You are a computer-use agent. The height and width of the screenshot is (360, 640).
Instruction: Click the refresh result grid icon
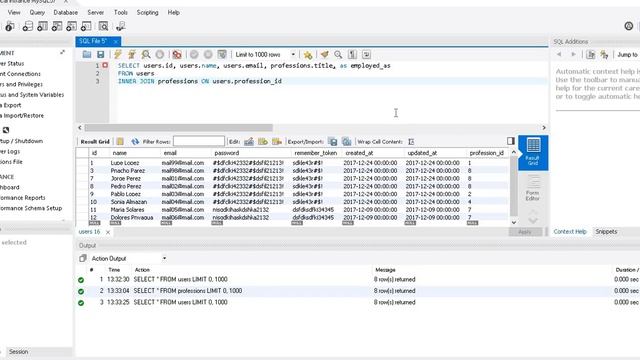pyautogui.click(x=135, y=142)
